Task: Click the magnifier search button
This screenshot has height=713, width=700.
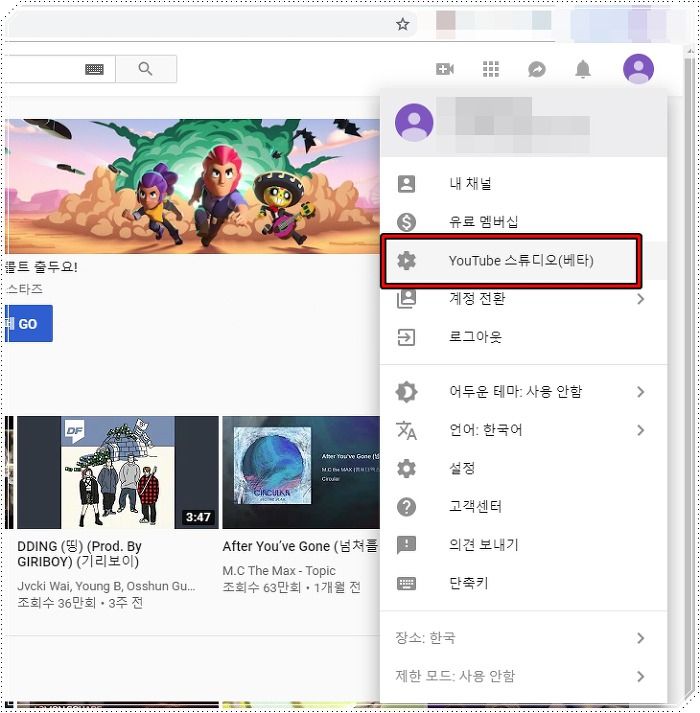Action: coord(146,69)
